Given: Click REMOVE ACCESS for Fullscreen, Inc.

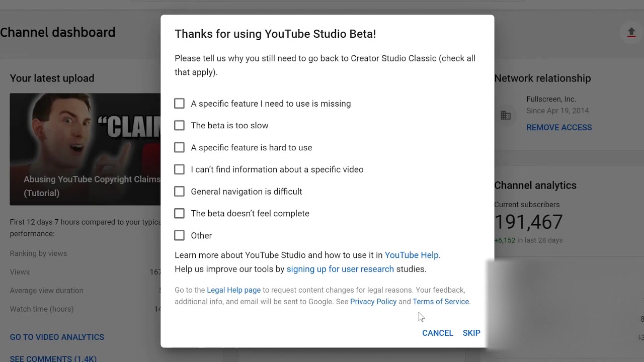Looking at the screenshot, I should (559, 128).
